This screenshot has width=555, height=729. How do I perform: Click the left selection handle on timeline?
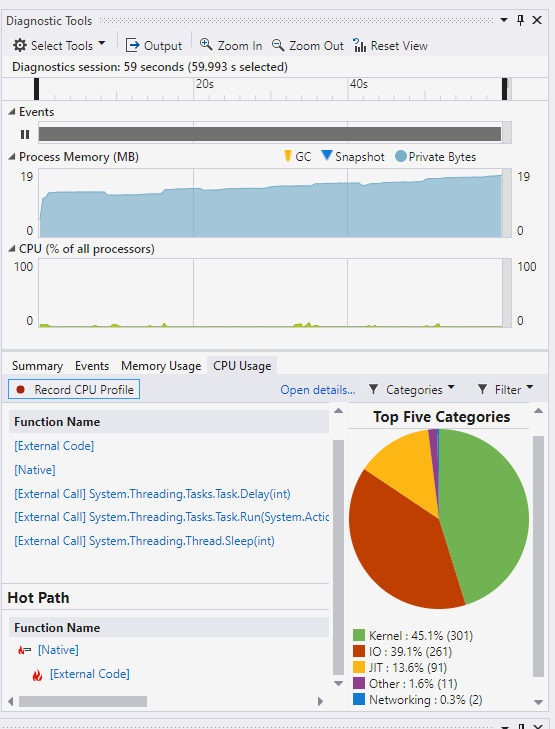(37, 89)
